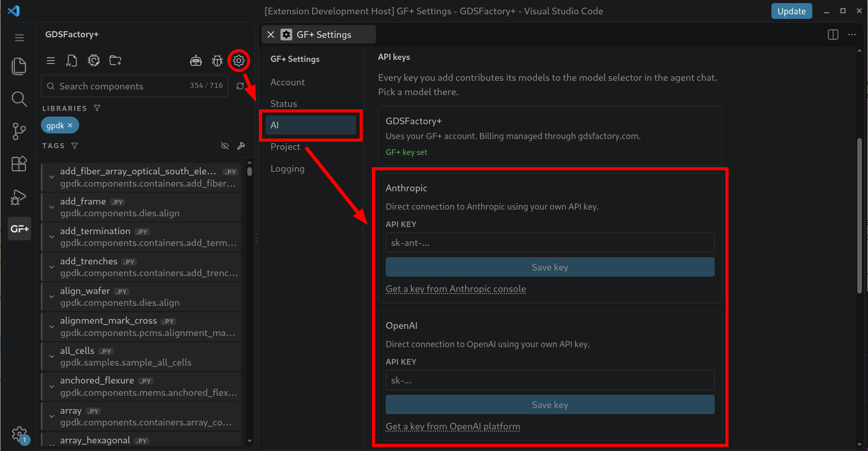Click the new folder icon in toolbar

115,60
